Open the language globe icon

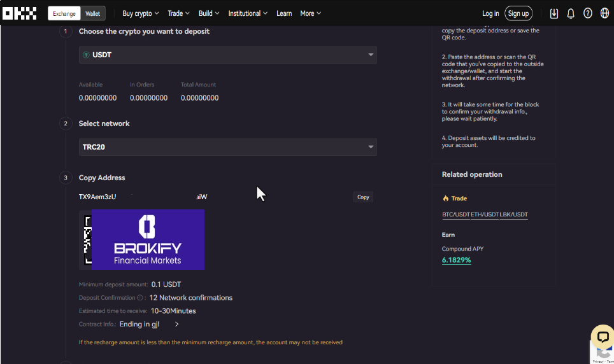[604, 13]
